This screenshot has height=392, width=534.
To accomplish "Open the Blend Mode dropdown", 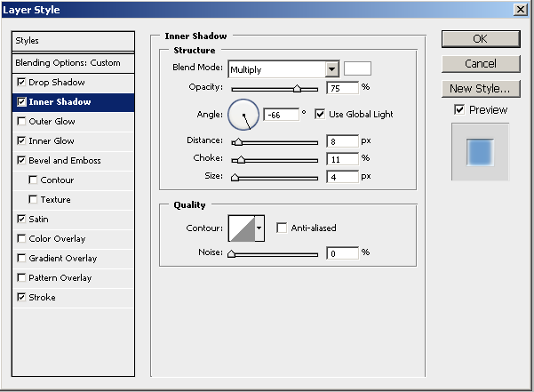I will click(x=332, y=69).
